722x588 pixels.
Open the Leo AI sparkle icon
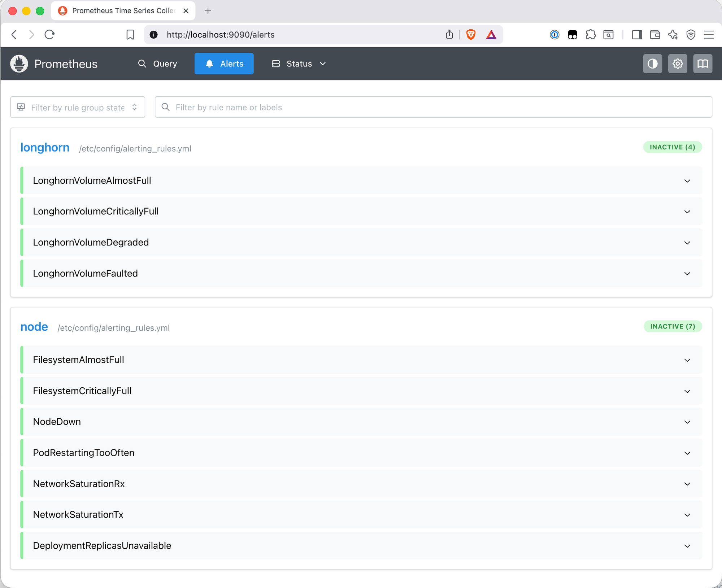(673, 35)
